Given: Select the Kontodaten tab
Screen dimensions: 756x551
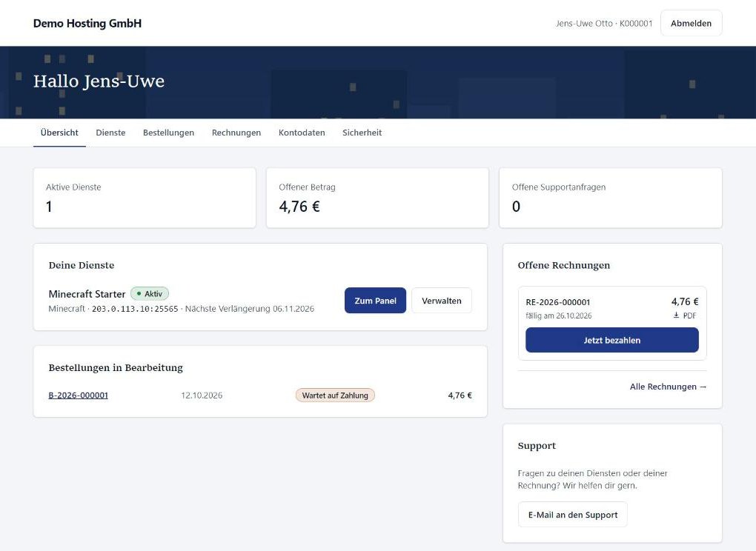Looking at the screenshot, I should click(302, 133).
